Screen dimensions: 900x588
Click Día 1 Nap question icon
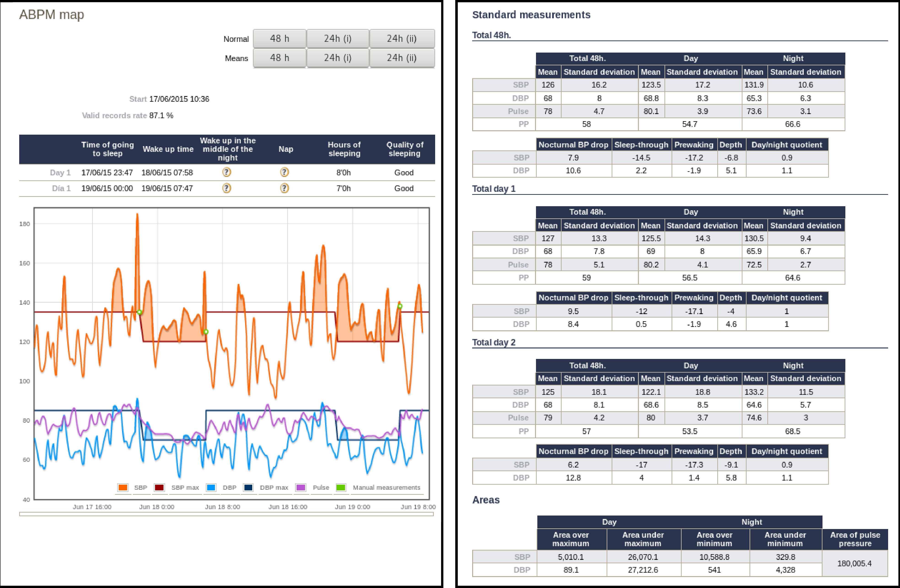point(284,188)
